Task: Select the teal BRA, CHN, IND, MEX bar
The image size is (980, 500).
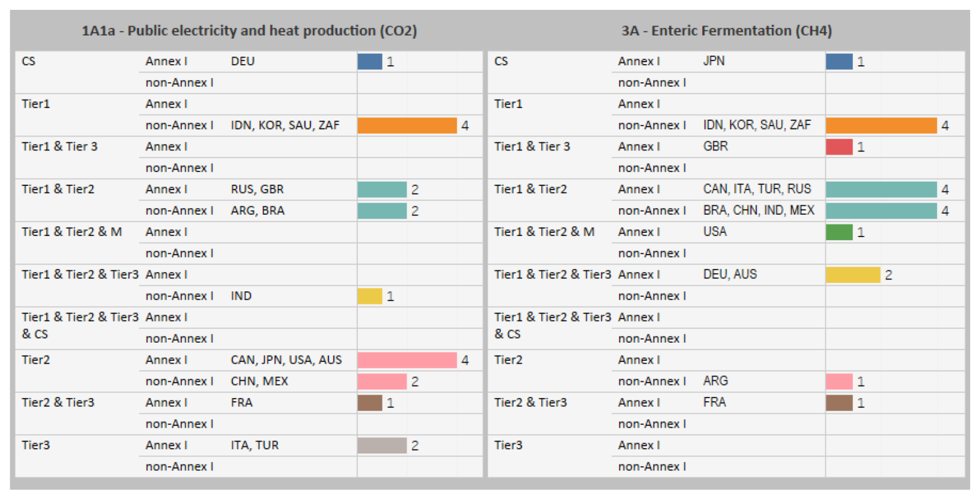Action: pos(881,211)
